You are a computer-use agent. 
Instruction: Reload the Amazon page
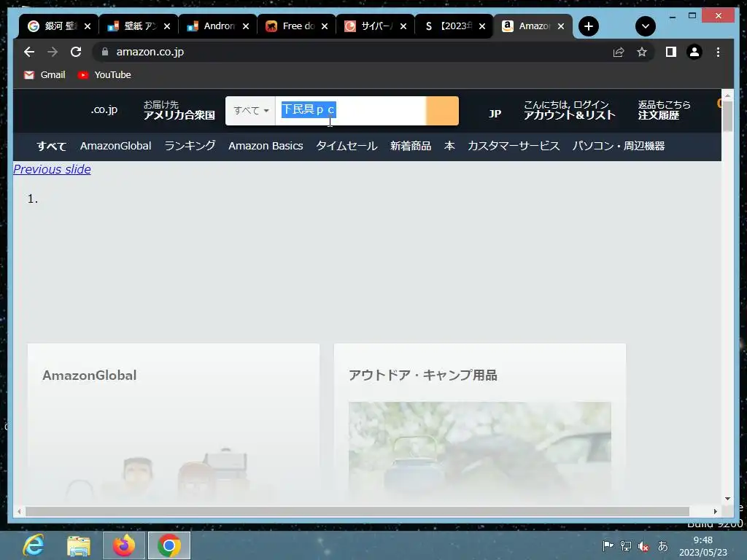point(76,52)
